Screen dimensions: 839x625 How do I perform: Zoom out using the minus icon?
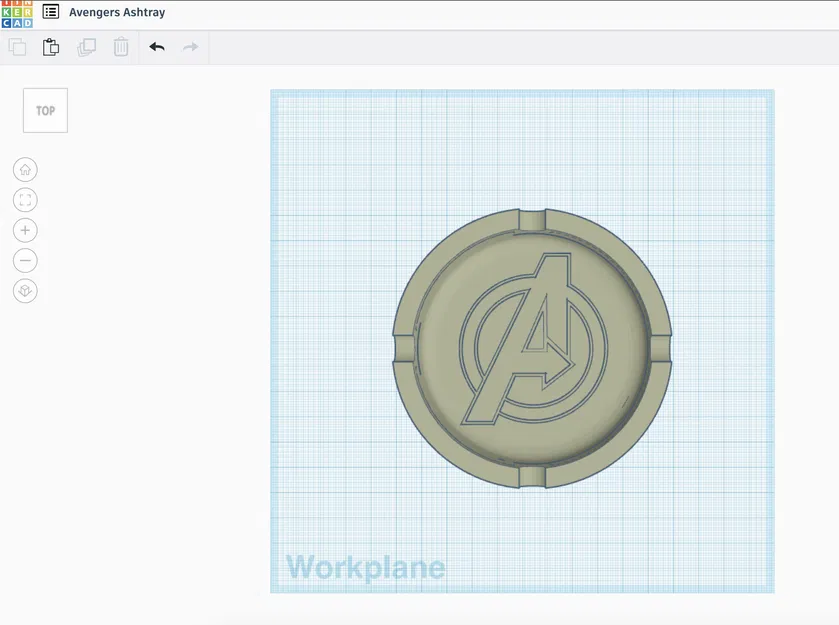tap(24, 259)
